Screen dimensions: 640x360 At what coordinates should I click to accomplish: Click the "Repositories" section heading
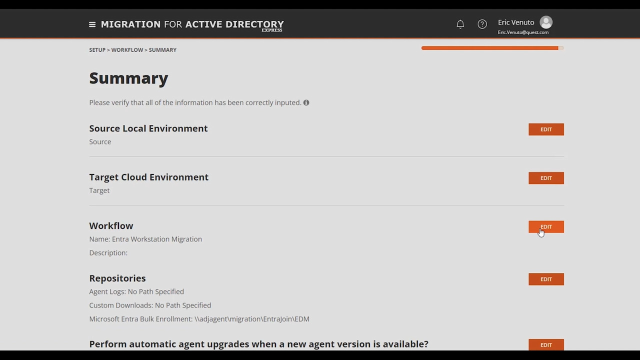pos(117,278)
